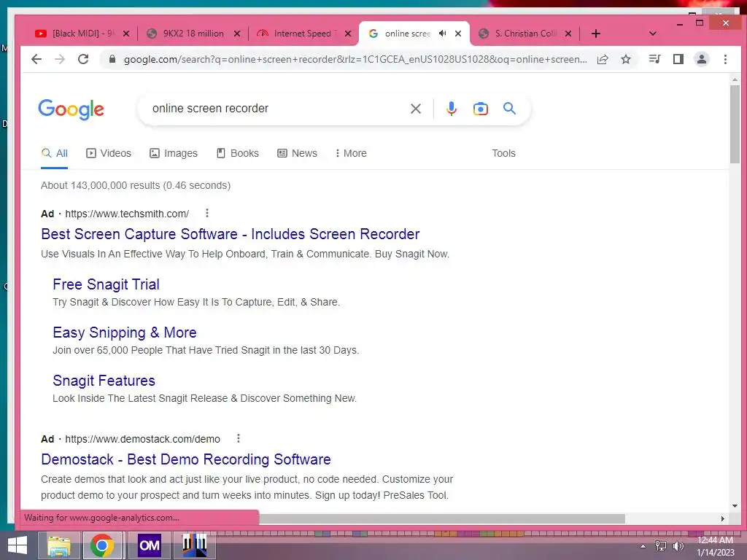
Task: Select the address bar URL
Action: tap(355, 59)
